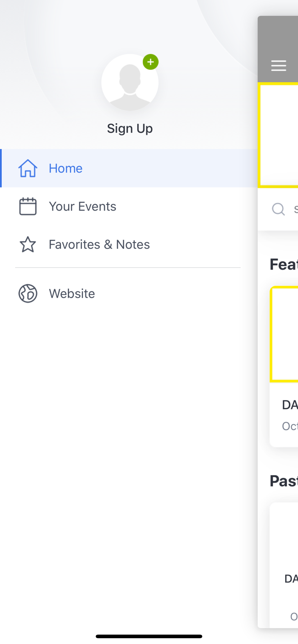
Task: Open the past event card
Action: click(284, 565)
